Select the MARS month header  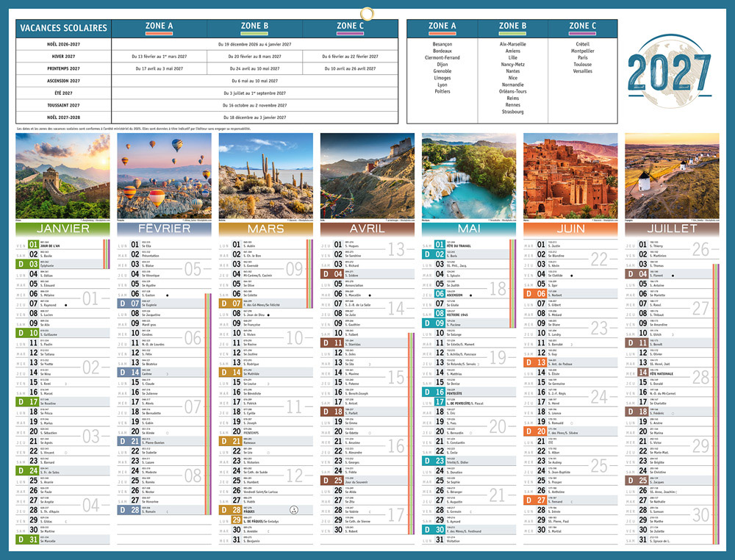tap(266, 229)
